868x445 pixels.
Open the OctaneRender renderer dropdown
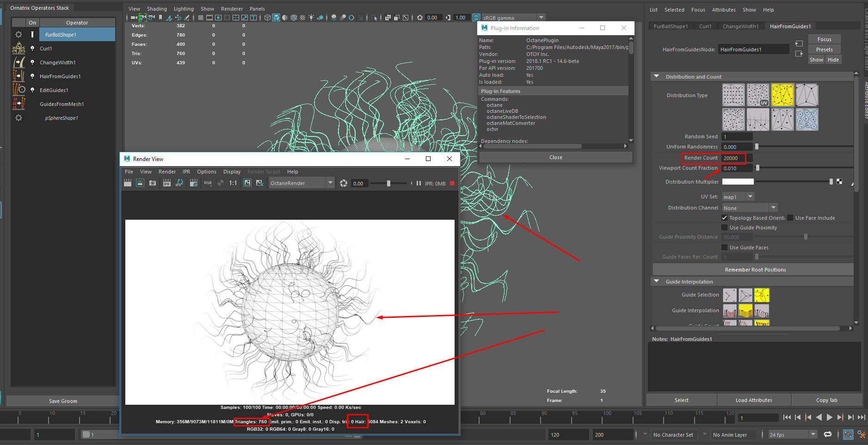click(x=330, y=183)
